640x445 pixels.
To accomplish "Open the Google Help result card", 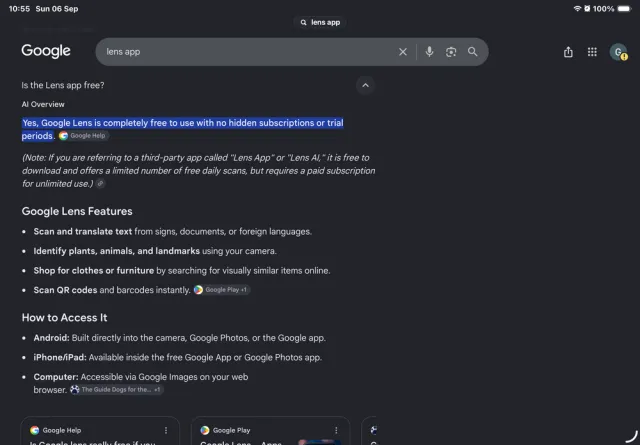I will (100, 431).
